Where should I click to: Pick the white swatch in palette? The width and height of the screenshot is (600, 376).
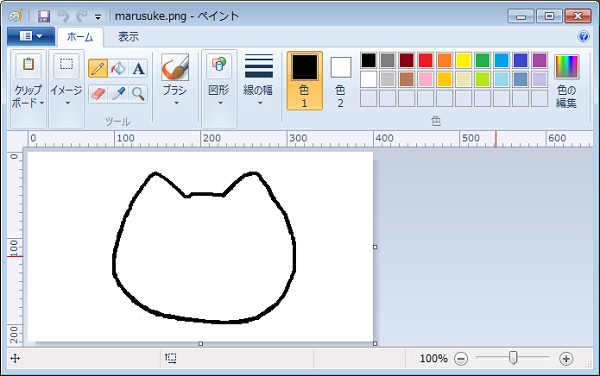368,79
